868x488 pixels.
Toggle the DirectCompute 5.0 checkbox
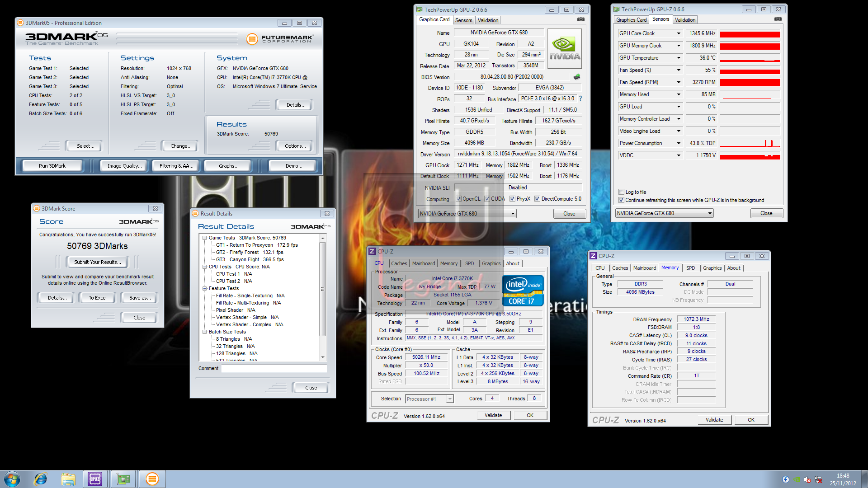pyautogui.click(x=538, y=199)
